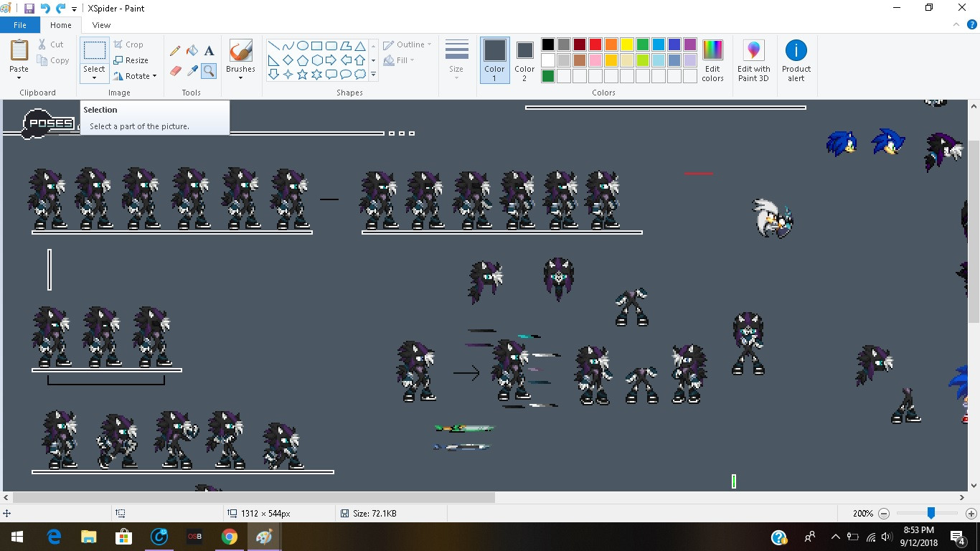Switch to the View tab
Image resolution: width=980 pixels, height=551 pixels.
click(x=101, y=25)
